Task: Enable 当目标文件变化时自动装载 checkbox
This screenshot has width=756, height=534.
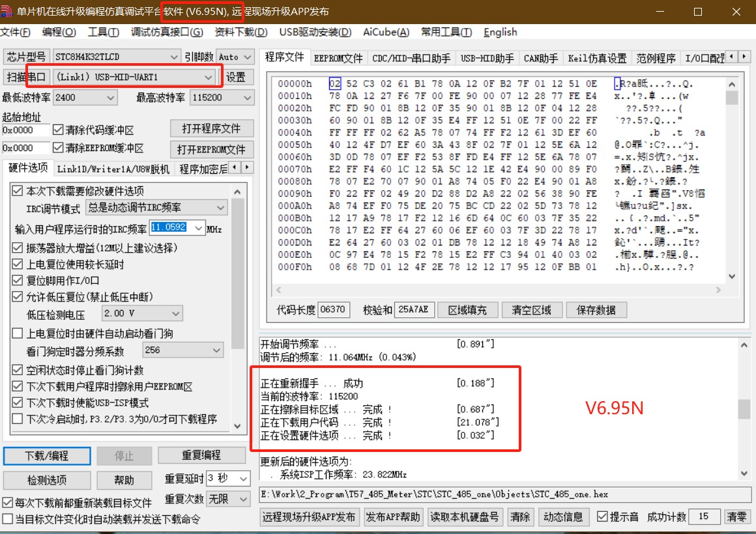Action: point(8,519)
